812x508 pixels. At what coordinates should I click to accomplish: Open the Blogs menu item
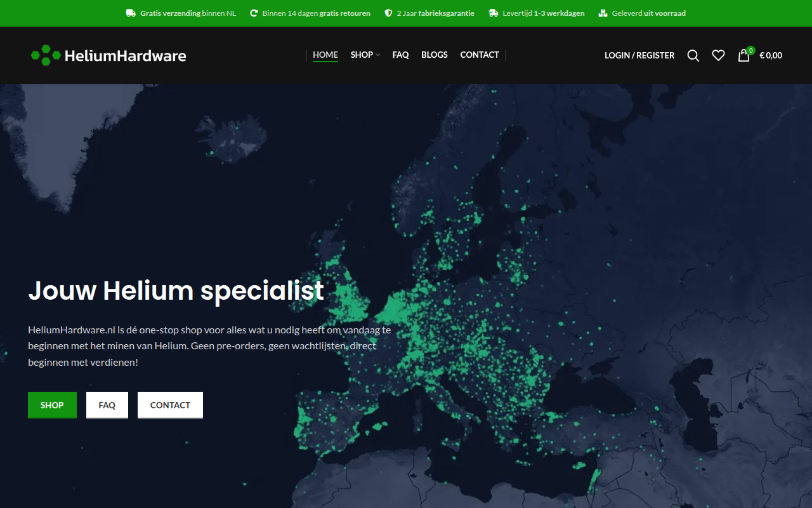click(x=435, y=55)
